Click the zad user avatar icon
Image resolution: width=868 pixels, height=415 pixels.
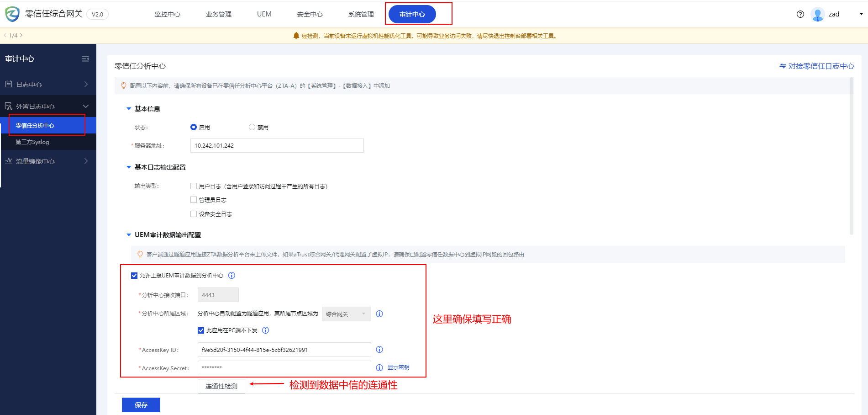tap(817, 14)
